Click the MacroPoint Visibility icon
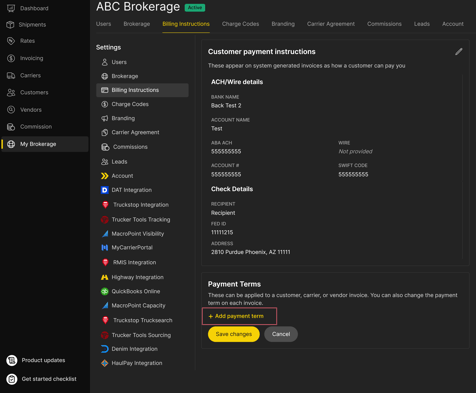Viewport: 476px width, 393px height. tap(105, 234)
